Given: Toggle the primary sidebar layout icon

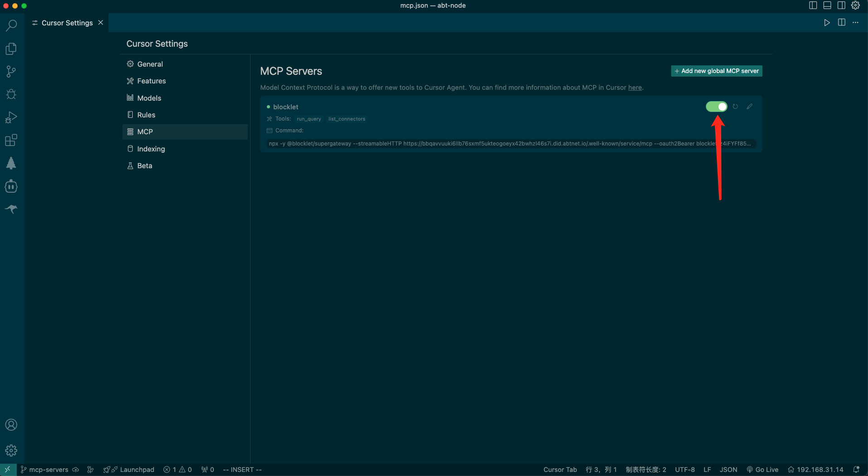Looking at the screenshot, I should pos(813,5).
